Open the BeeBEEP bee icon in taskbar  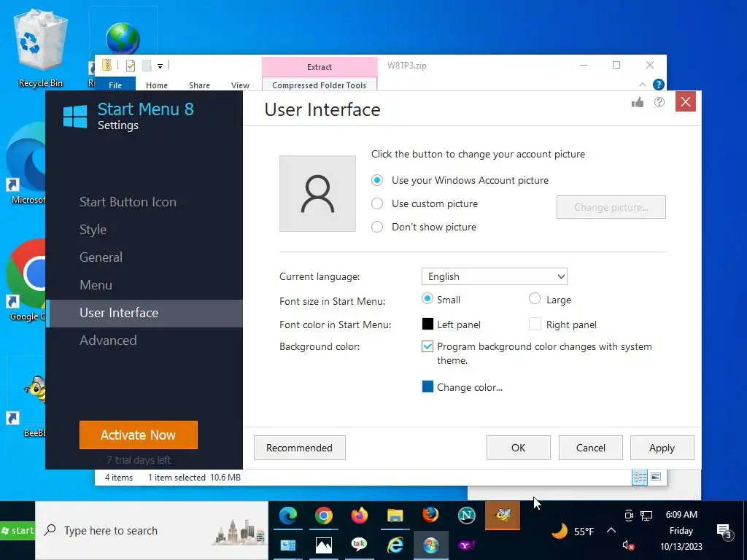[503, 515]
